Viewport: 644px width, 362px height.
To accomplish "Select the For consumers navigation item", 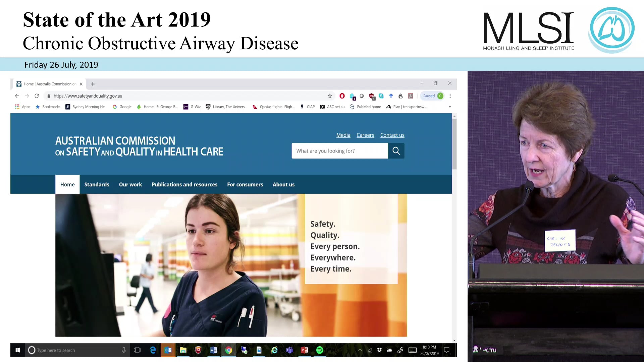I will tap(245, 184).
